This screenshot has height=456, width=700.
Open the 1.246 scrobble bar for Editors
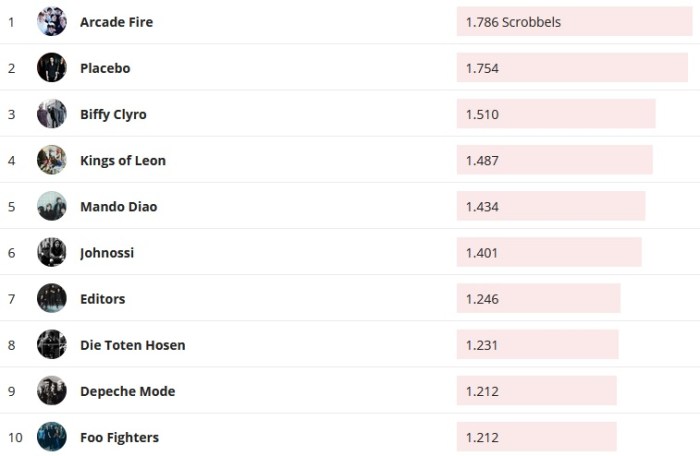538,298
